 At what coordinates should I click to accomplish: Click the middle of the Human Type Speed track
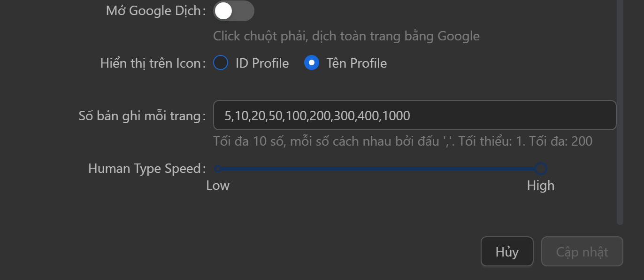point(379,168)
